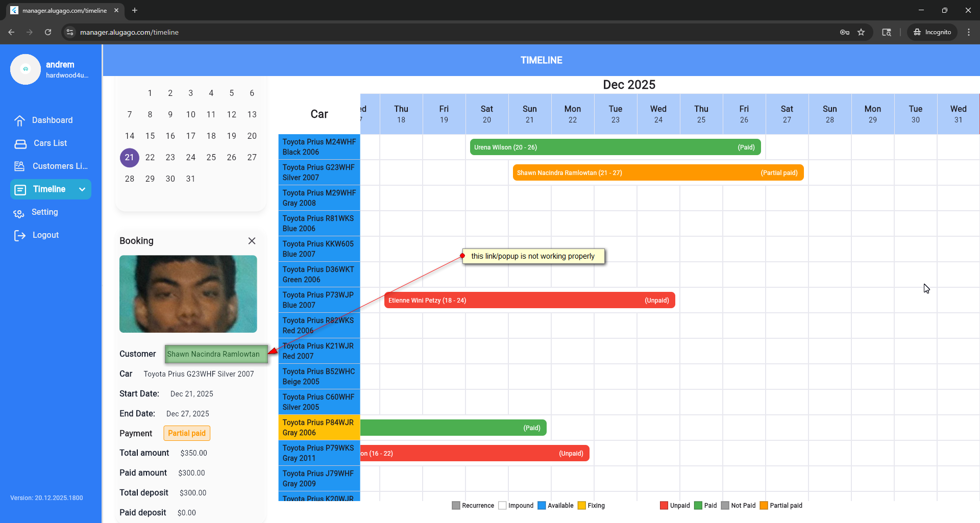Open Urena Wilson paid booking bar
Screen dimensions: 980x523
pyautogui.click(x=615, y=147)
